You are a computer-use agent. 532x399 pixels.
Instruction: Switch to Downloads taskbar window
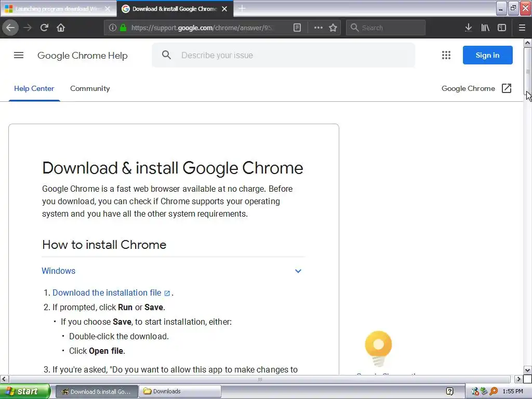pyautogui.click(x=180, y=391)
